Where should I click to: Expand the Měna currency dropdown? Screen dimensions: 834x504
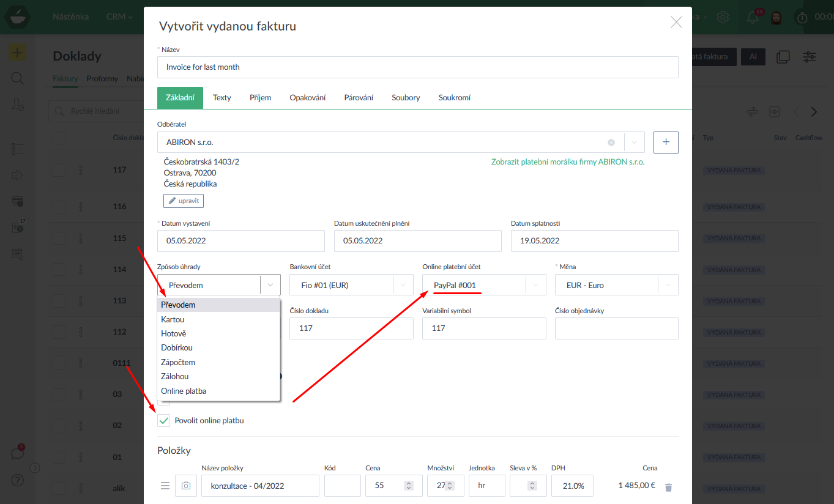point(668,285)
